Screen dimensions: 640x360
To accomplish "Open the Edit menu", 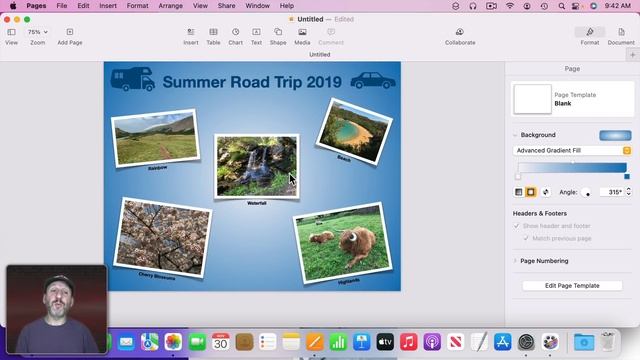I will point(83,6).
